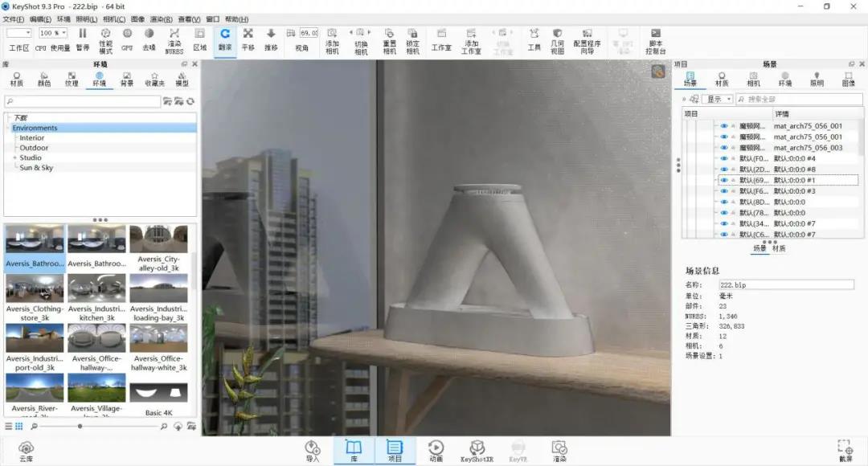Open the 文件(F) menu
The height and width of the screenshot is (466, 868).
coord(14,19)
